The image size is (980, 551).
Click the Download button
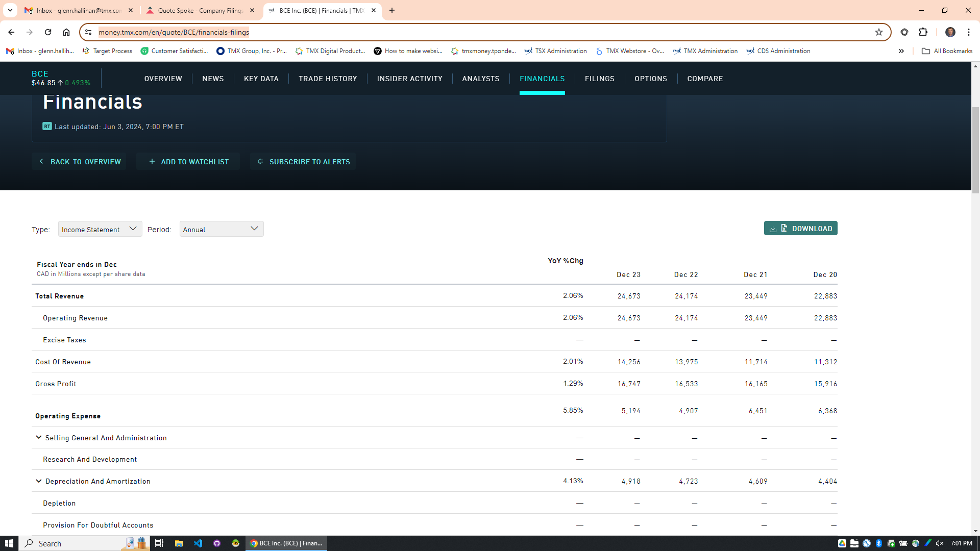click(800, 229)
